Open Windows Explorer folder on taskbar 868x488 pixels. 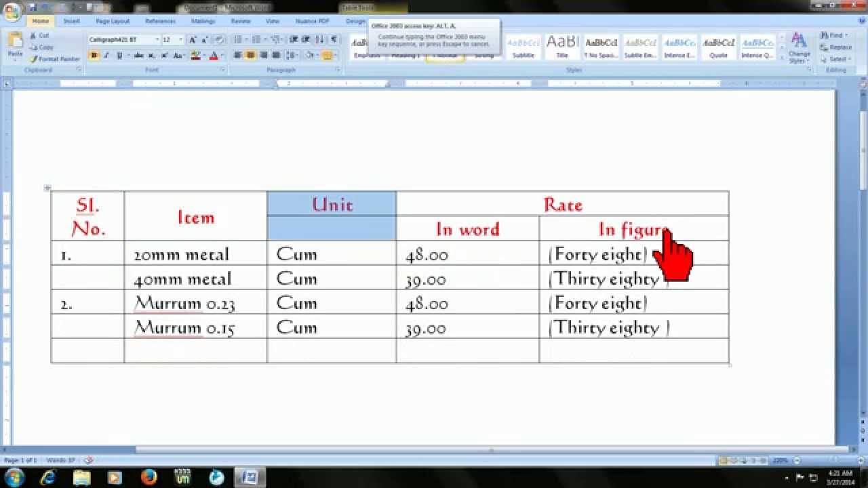point(81,477)
